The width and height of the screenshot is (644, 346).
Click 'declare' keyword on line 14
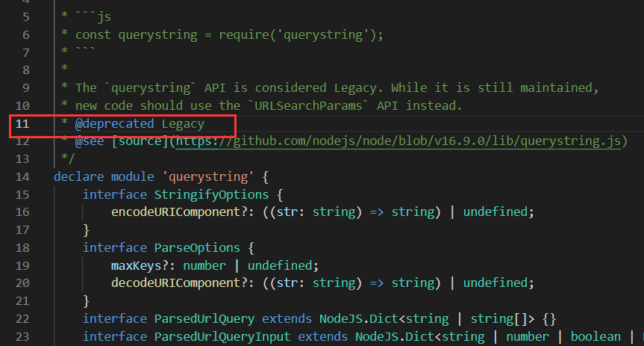(79, 176)
